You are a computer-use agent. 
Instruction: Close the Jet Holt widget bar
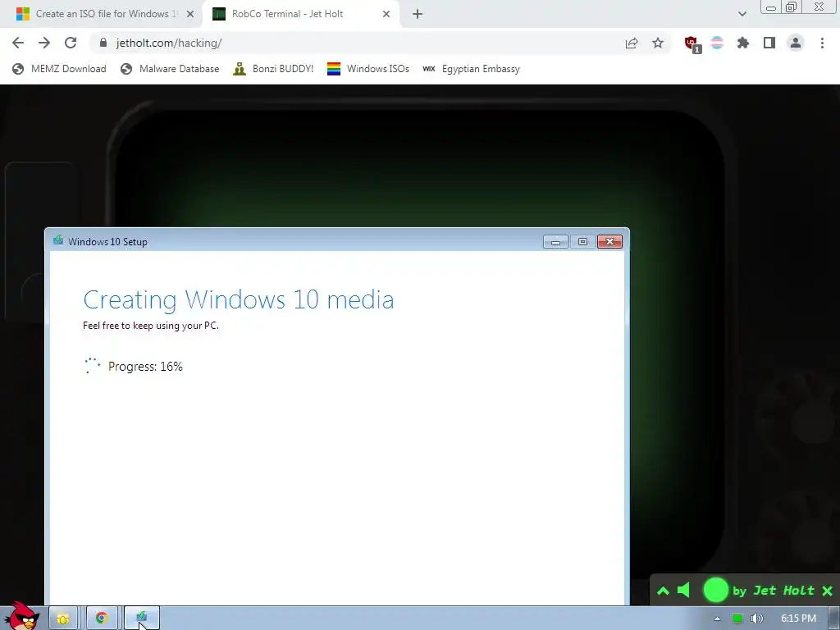coord(827,591)
